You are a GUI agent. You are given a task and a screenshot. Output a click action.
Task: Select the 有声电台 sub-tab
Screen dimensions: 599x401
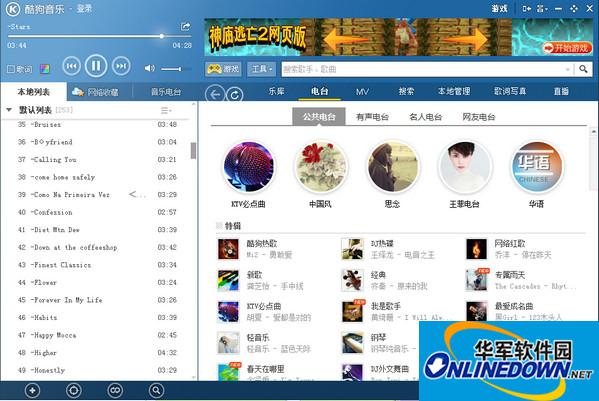pos(372,117)
